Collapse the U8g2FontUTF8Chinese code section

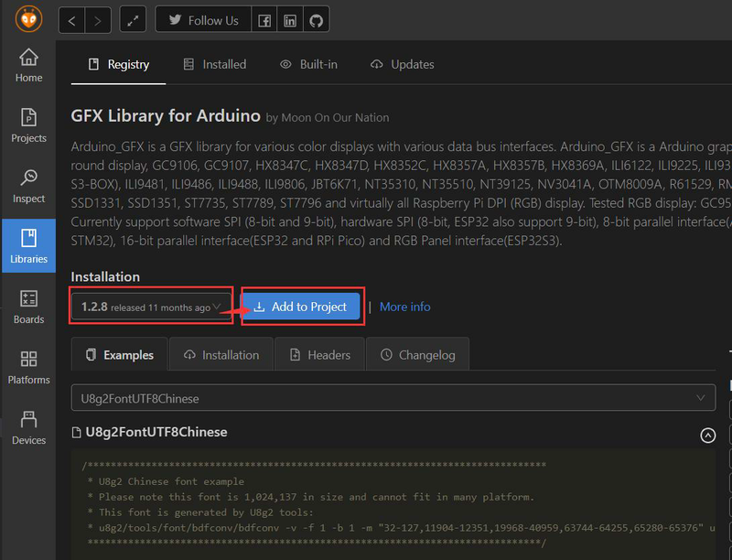click(x=707, y=436)
